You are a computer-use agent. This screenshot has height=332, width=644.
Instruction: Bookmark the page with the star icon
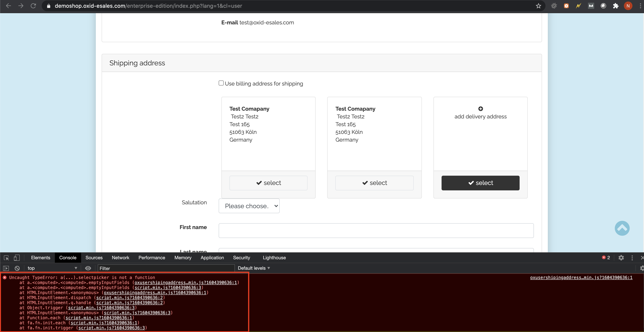538,6
